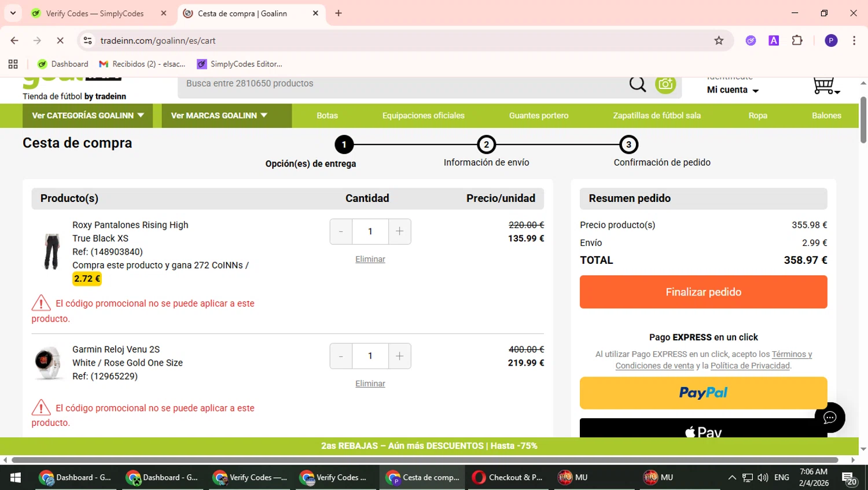Decrease quantity of Garmin Reloj Venu 2S

(x=341, y=356)
